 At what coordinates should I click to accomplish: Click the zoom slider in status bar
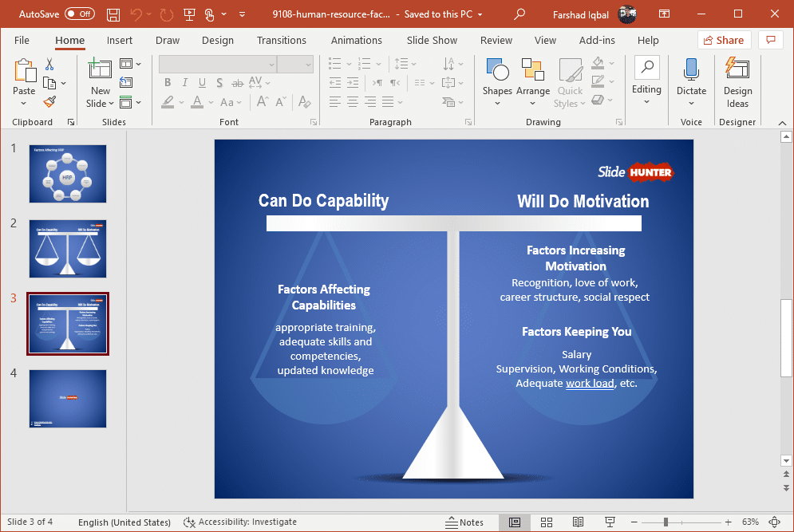(x=666, y=522)
